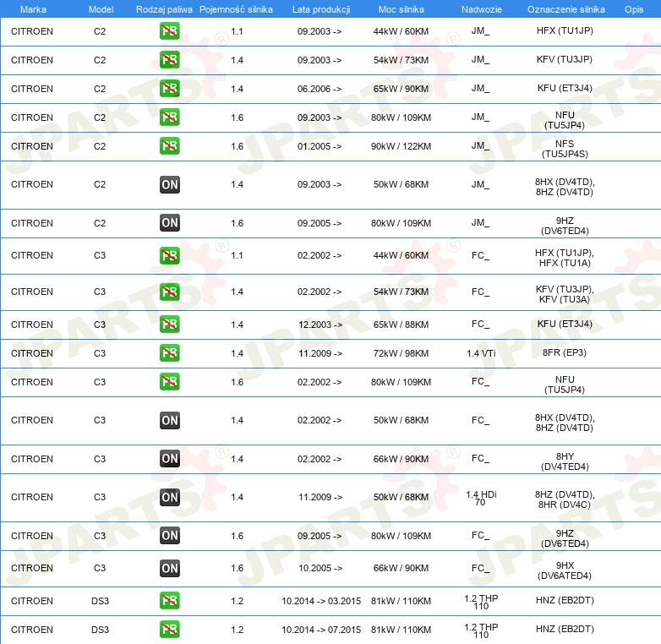
Task: Click the 10.2014 -> 03.2015 date range cell
Action: click(321, 602)
